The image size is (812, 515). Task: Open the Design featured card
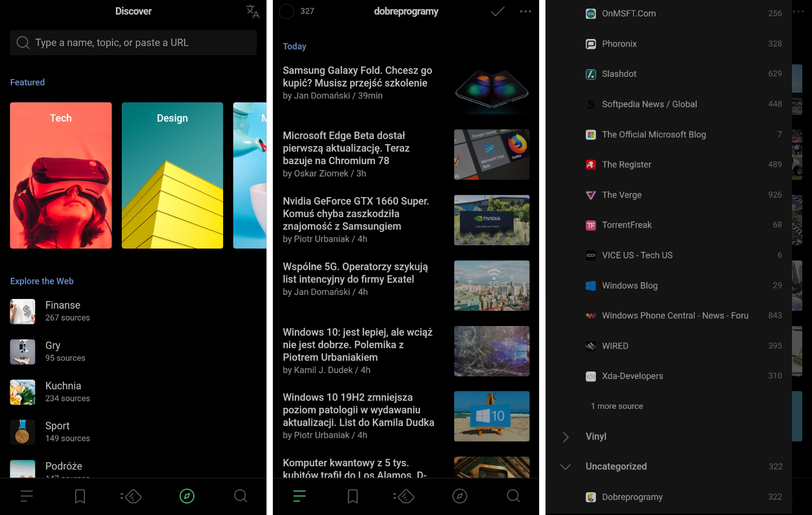(172, 175)
